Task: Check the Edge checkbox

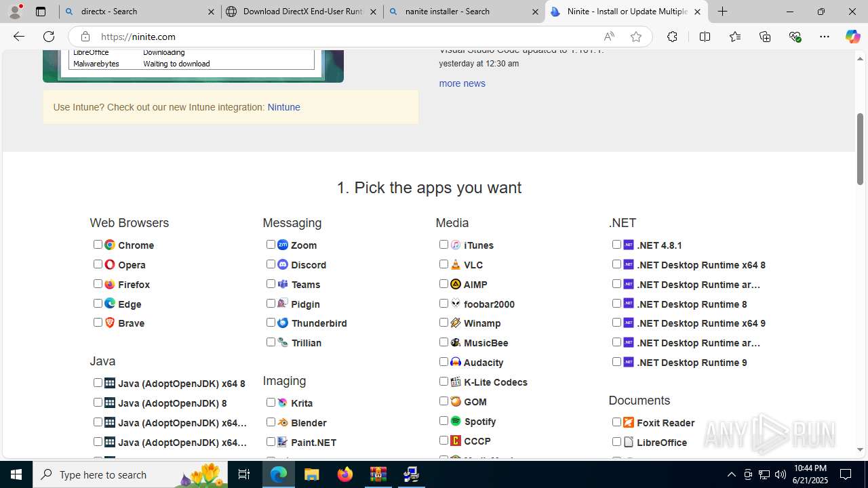Action: [x=98, y=303]
